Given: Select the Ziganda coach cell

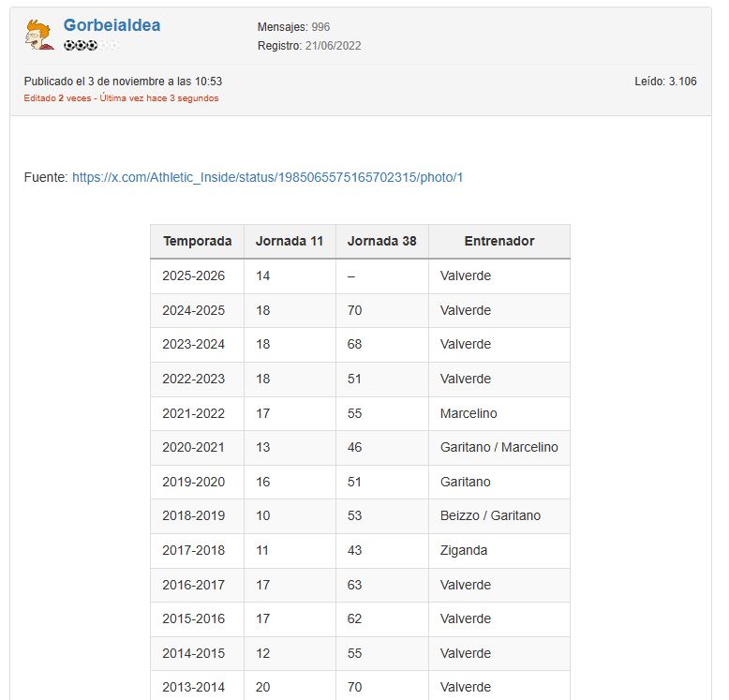Looking at the screenshot, I should [464, 550].
